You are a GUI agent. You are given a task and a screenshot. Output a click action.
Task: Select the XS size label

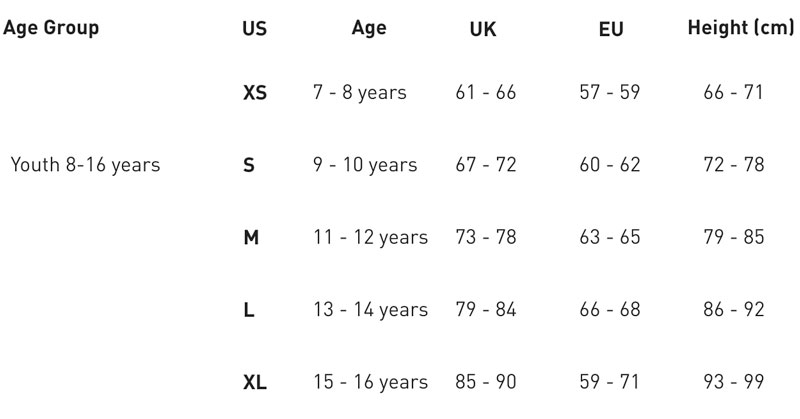click(x=255, y=93)
